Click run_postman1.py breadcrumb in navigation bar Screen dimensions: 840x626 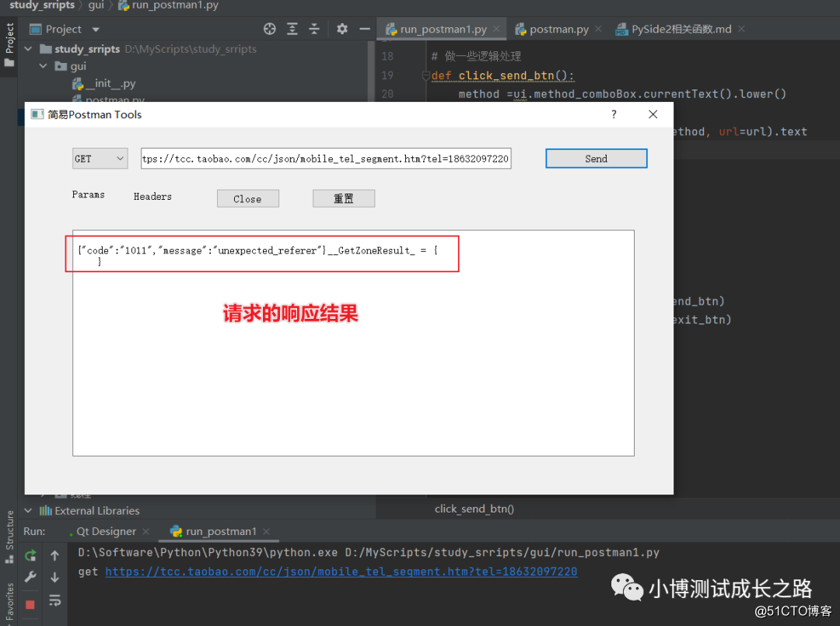click(168, 5)
